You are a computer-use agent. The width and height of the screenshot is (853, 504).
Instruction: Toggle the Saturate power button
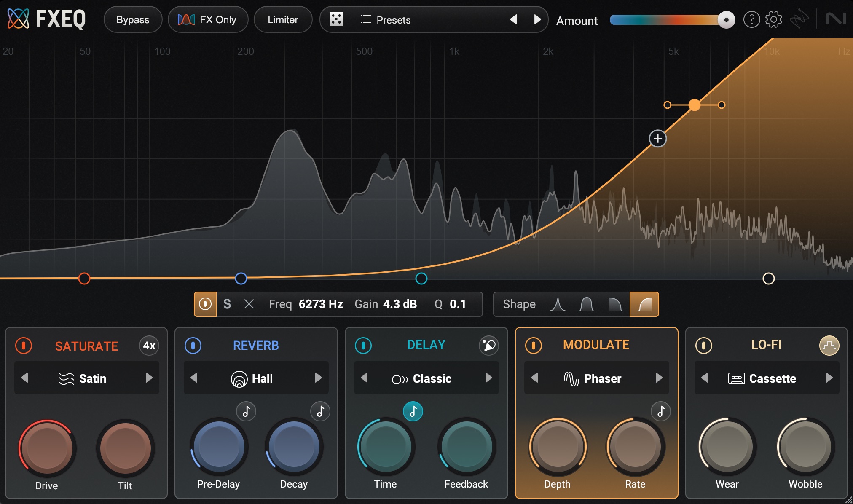click(24, 346)
